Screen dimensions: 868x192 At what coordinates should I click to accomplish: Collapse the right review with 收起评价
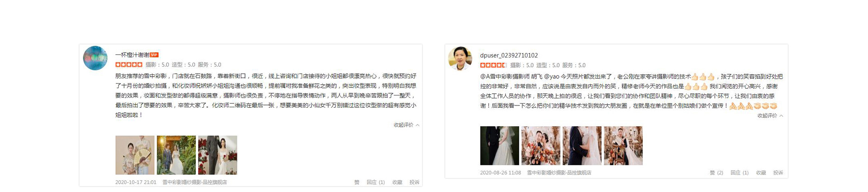point(770,116)
